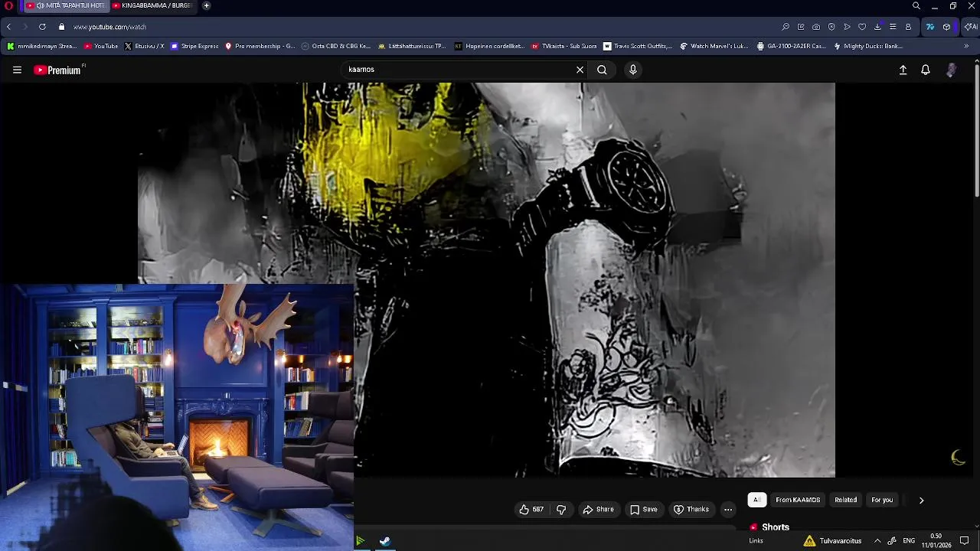Open the Lättähattureissu bookmark
Viewport: 980px width, 551px height.
[x=411, y=46]
